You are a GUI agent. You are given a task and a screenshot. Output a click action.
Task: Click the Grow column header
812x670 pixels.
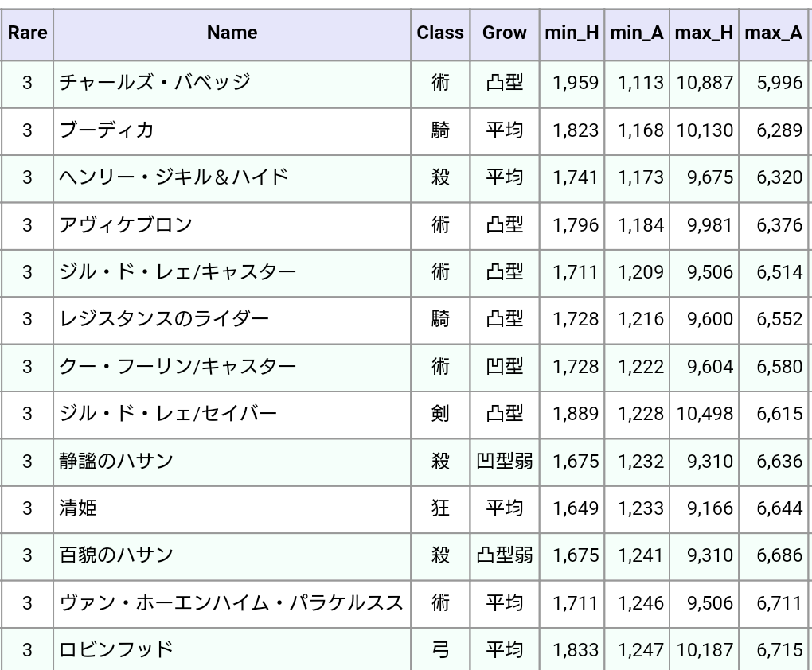click(505, 33)
